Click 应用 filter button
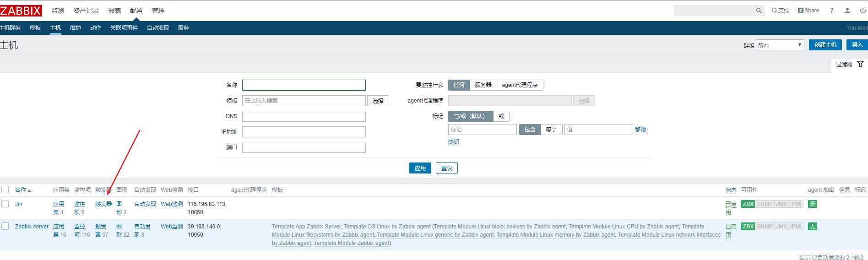This screenshot has height=260, width=868. click(420, 168)
